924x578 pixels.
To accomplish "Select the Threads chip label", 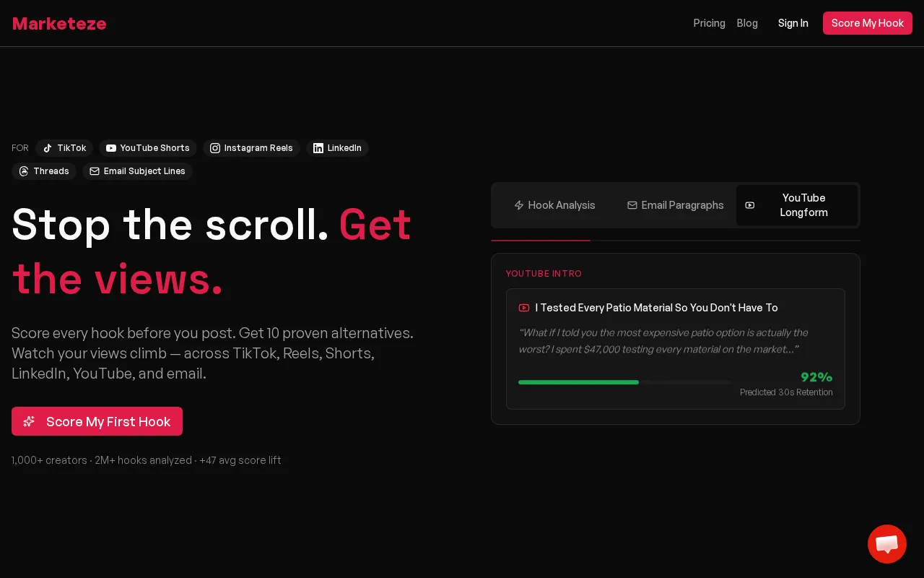I will [51, 171].
